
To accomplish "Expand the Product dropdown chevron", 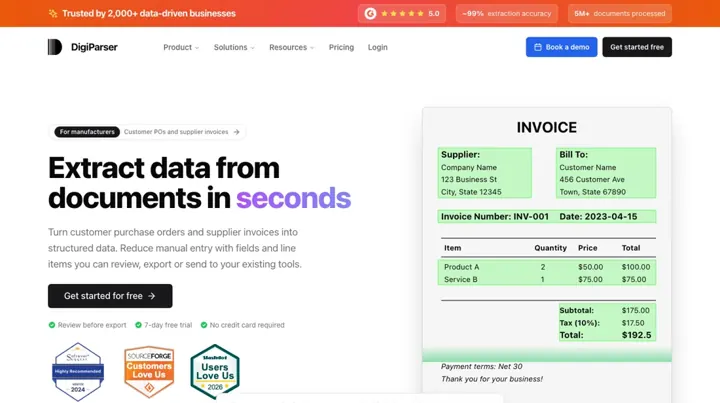I will [x=197, y=48].
